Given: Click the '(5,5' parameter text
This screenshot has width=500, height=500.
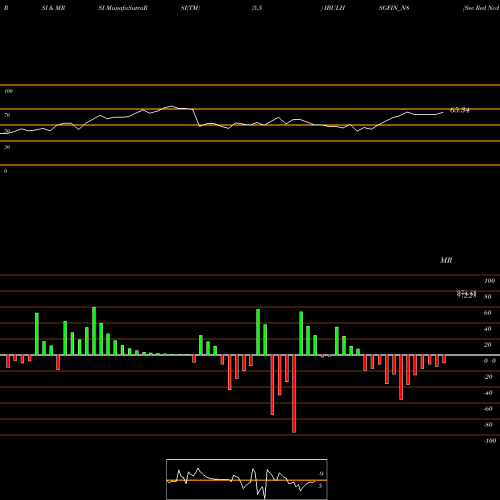Looking at the screenshot, I should pyautogui.click(x=257, y=8).
